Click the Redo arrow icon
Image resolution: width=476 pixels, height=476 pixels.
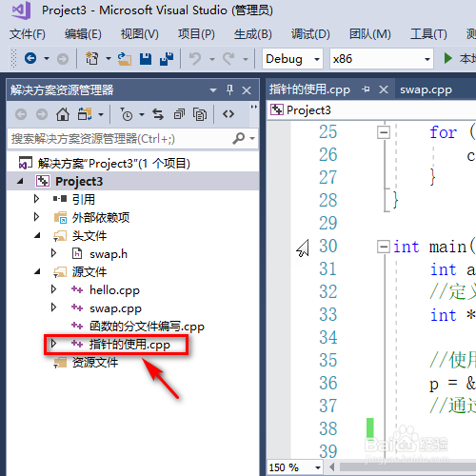tap(228, 59)
